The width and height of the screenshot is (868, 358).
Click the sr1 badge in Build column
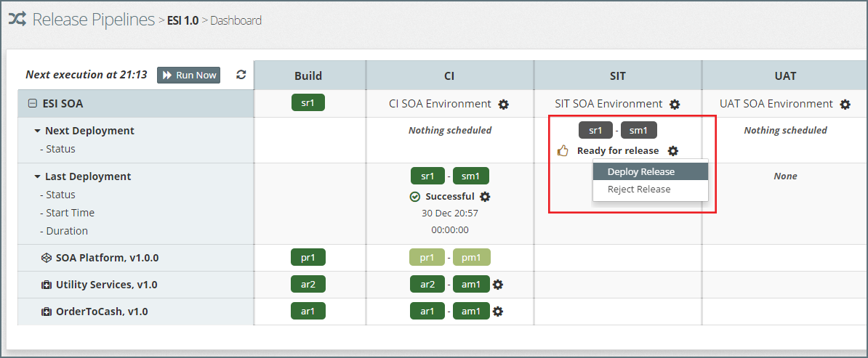click(308, 103)
